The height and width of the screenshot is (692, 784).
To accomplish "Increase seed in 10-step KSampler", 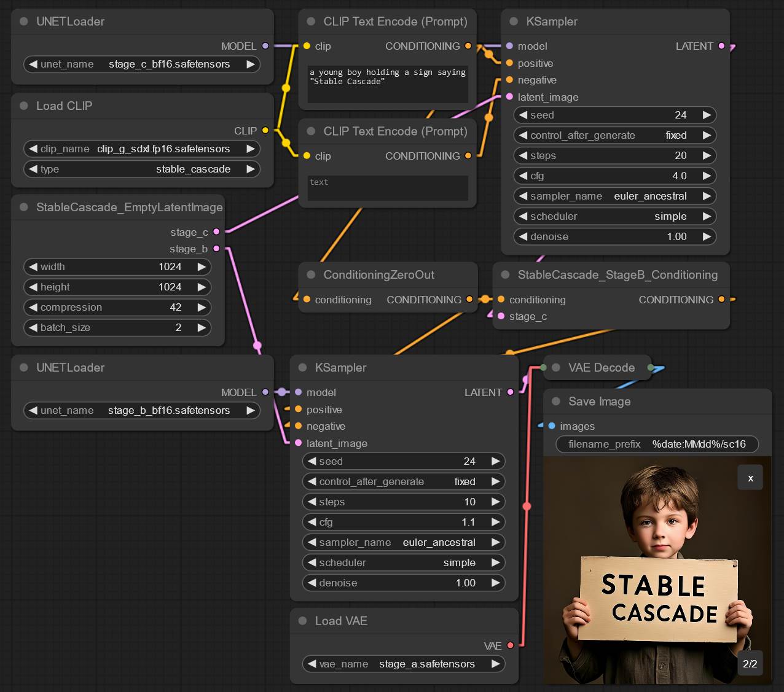I will [x=496, y=461].
